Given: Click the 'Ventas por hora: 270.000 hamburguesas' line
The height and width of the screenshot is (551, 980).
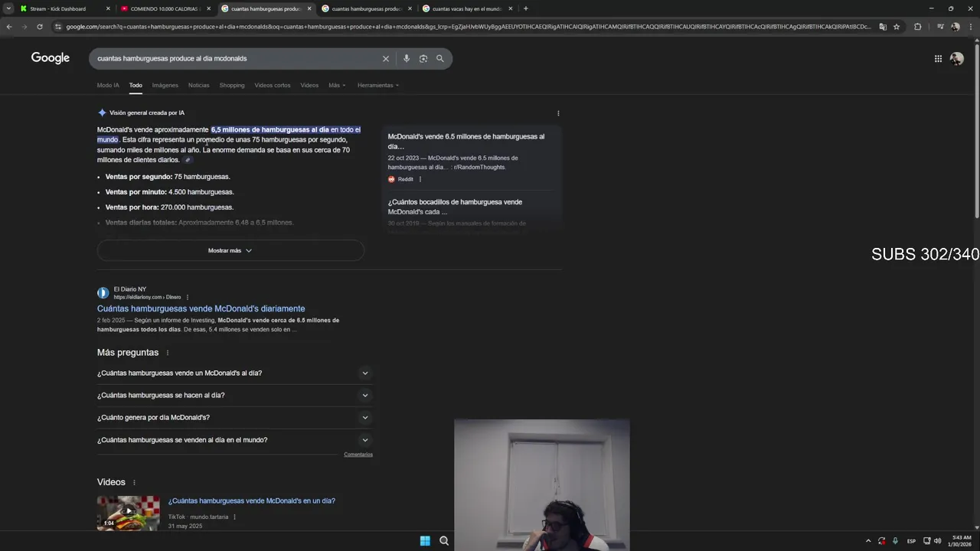Looking at the screenshot, I should click(x=169, y=207).
